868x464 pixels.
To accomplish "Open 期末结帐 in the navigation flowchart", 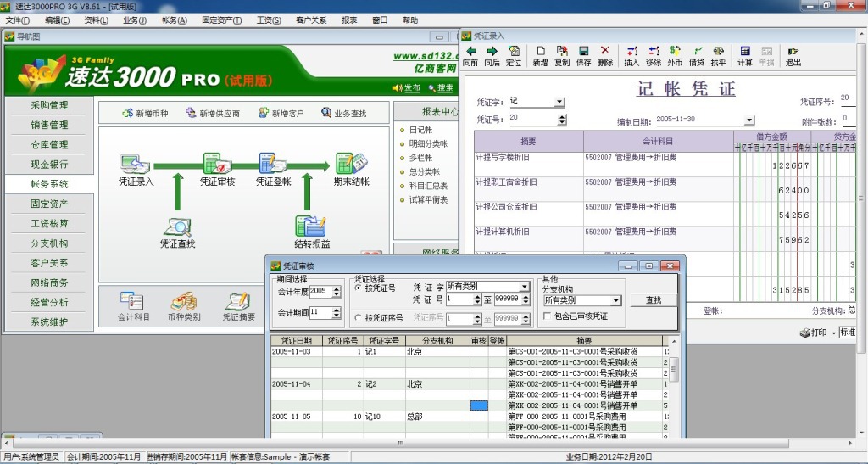I will (352, 170).
